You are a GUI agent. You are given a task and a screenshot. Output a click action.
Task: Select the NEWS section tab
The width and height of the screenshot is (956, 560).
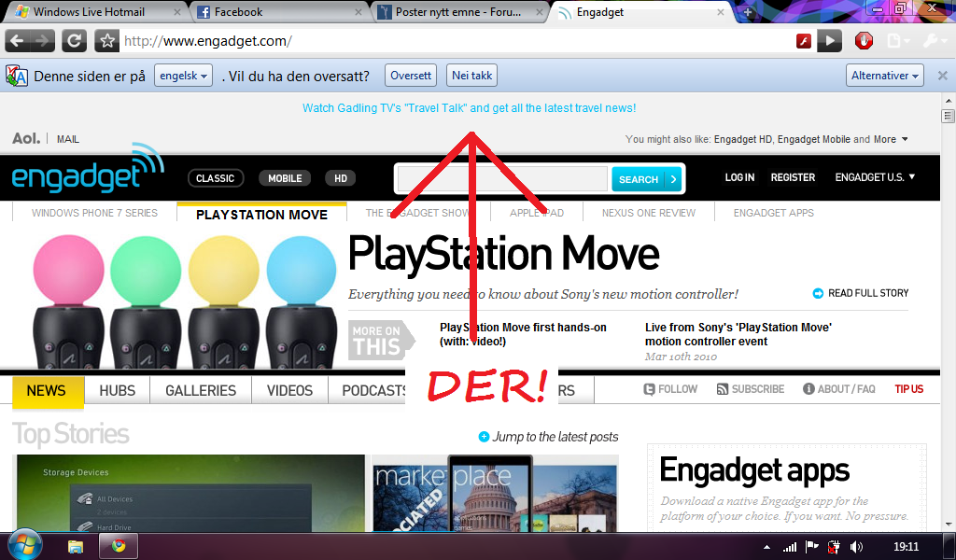point(47,390)
